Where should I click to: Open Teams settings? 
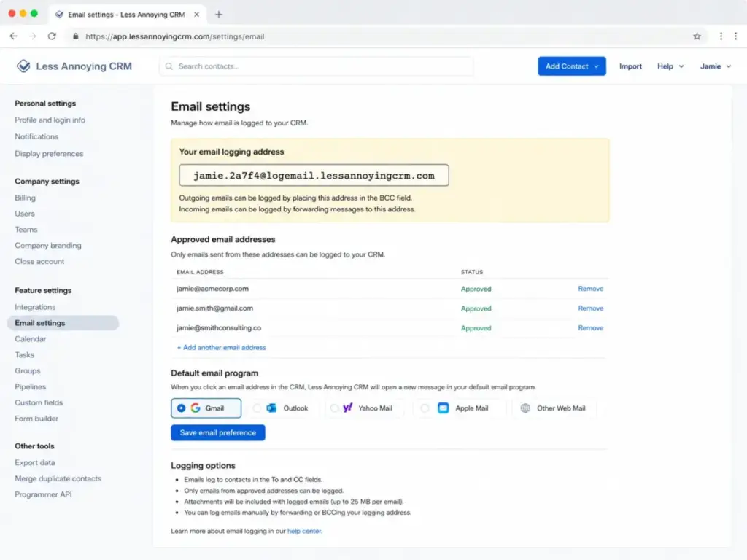[x=26, y=230]
